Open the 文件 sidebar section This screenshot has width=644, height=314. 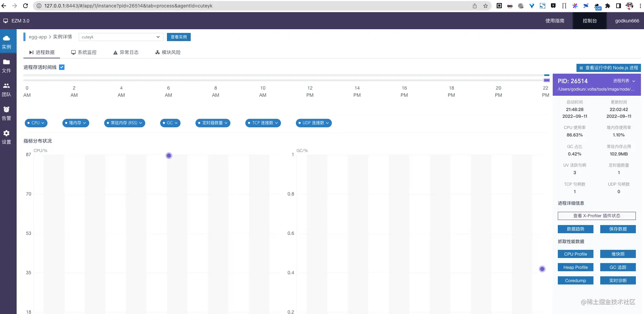6,66
